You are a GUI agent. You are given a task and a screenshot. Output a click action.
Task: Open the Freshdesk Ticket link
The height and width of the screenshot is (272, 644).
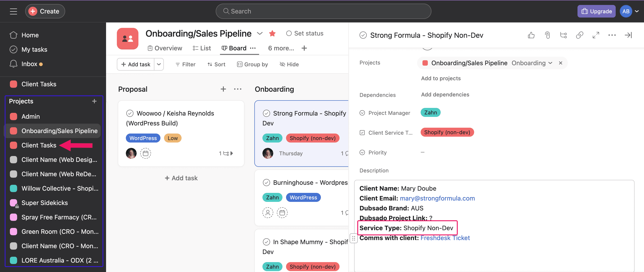coord(445,238)
